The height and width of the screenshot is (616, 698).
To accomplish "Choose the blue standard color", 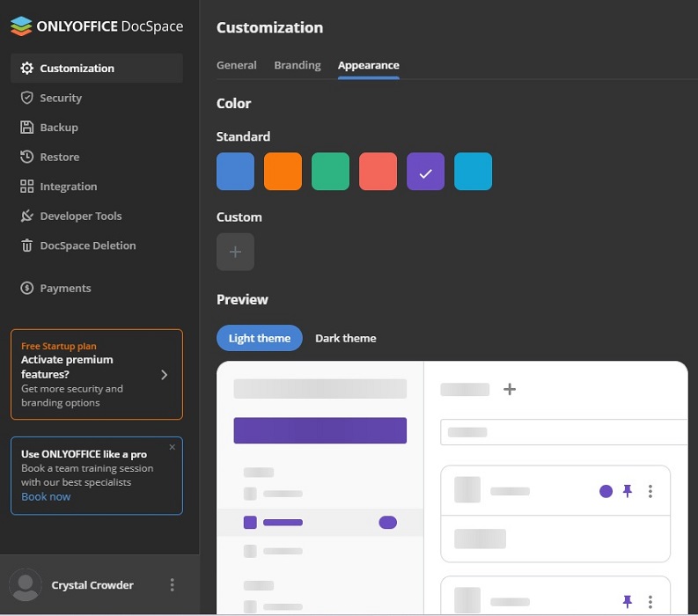I will 236,172.
